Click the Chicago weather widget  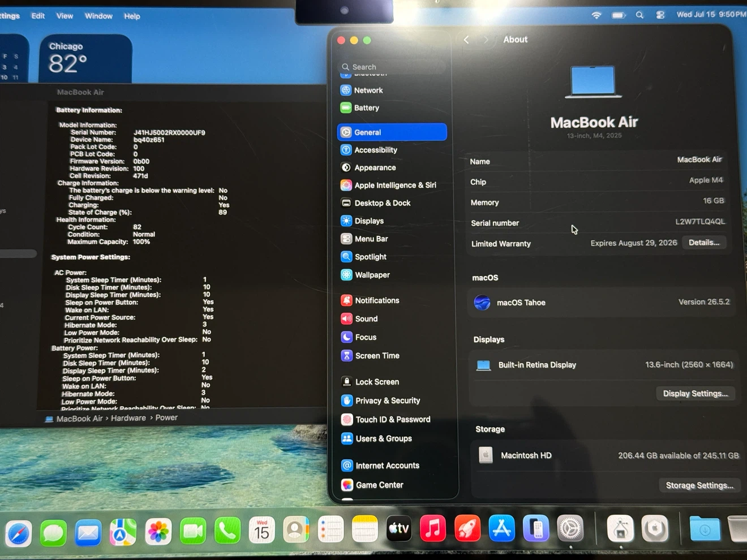(x=85, y=59)
